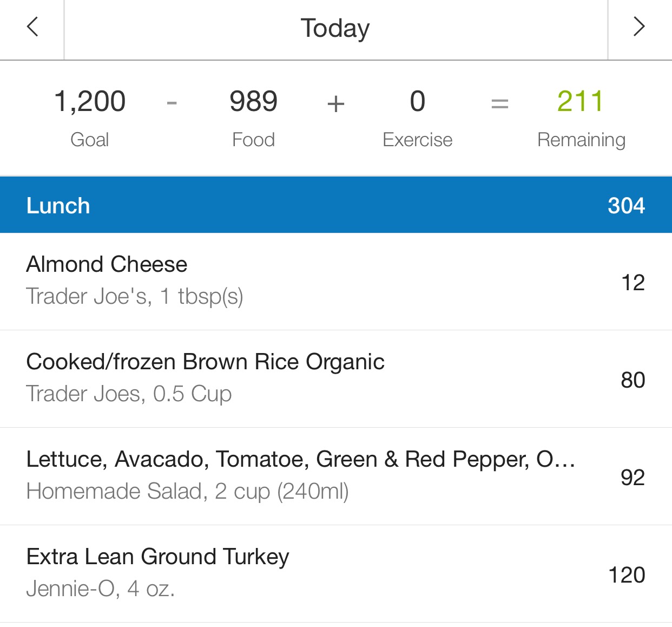Tap the 92 calories for Homemade Salad

click(633, 478)
